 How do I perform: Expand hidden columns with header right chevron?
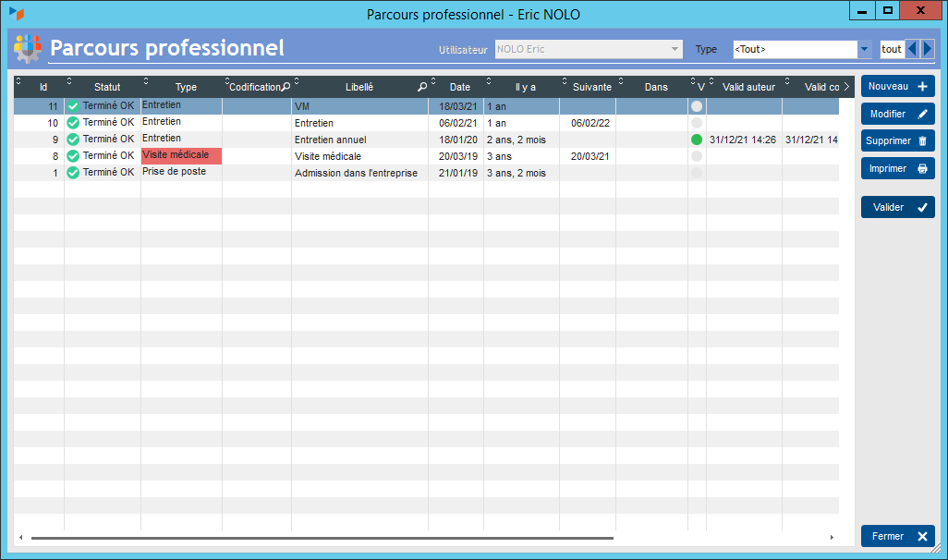tap(846, 88)
